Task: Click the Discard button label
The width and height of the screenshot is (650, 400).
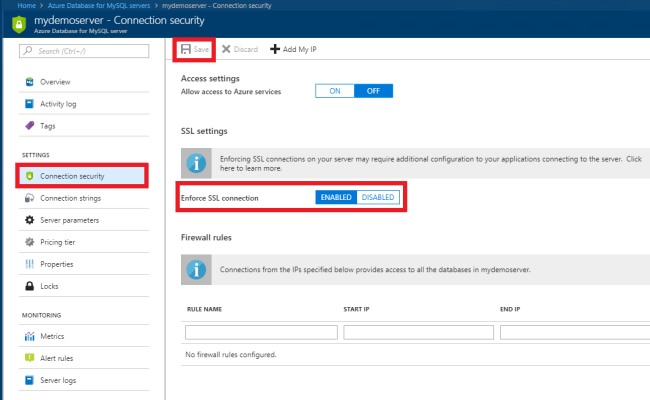Action: pyautogui.click(x=246, y=49)
